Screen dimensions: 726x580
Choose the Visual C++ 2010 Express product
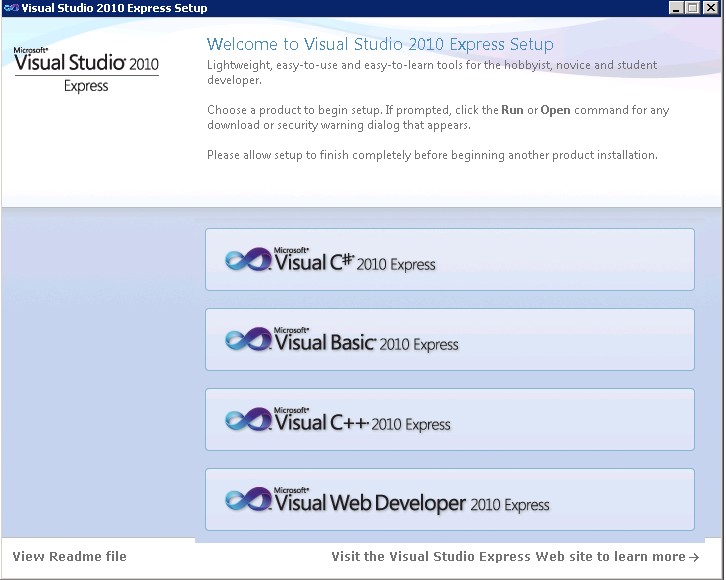[x=450, y=420]
